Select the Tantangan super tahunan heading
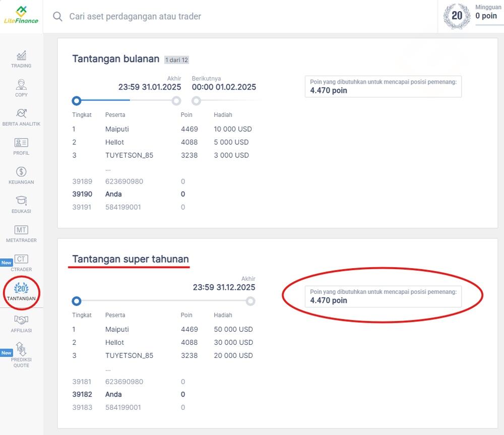Screen dimensions: 504x435 coord(128,259)
